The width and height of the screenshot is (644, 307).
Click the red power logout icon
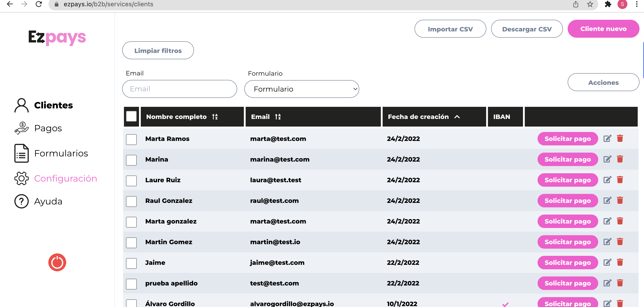pyautogui.click(x=57, y=262)
